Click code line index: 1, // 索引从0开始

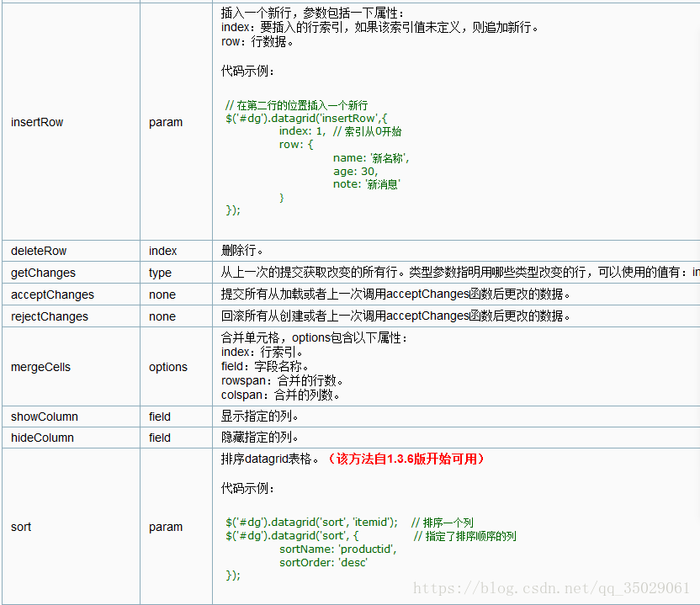pos(340,131)
